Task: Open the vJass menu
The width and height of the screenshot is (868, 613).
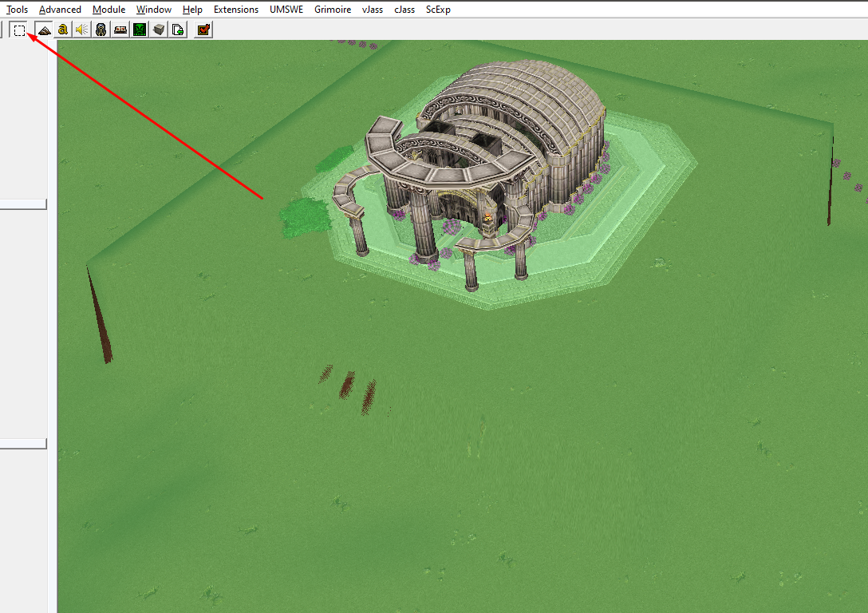Action: (372, 10)
